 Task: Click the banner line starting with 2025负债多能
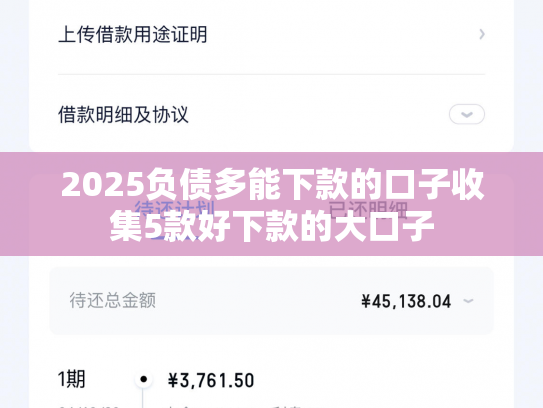tap(273, 184)
